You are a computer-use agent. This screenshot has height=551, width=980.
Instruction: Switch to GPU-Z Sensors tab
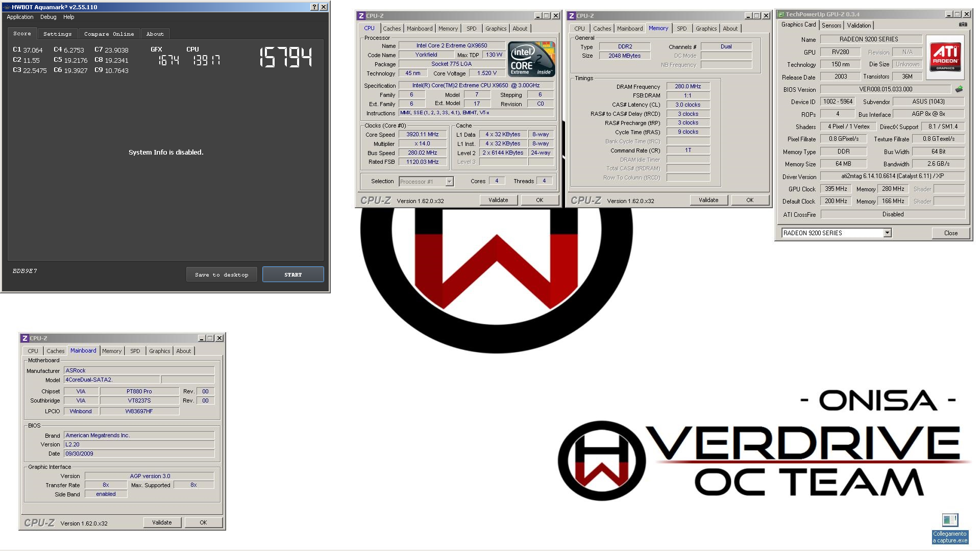point(831,26)
